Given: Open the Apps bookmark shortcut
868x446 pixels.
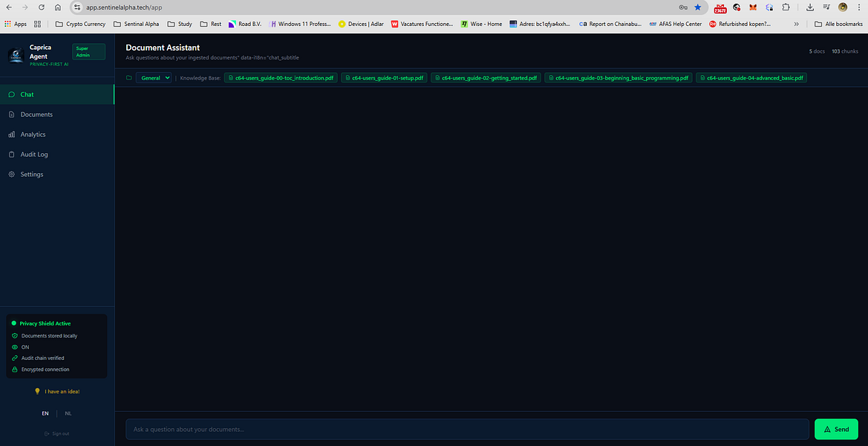Looking at the screenshot, I should click(16, 24).
